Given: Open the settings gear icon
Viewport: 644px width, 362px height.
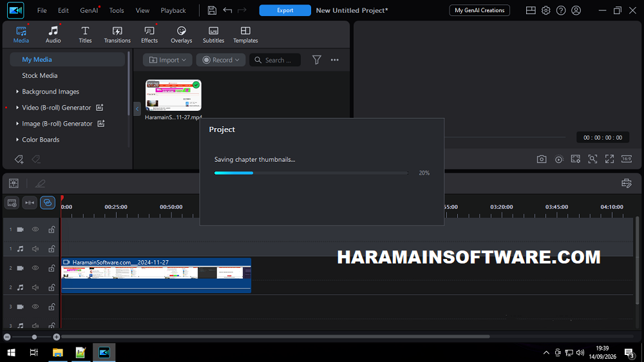Looking at the screenshot, I should click(x=546, y=10).
